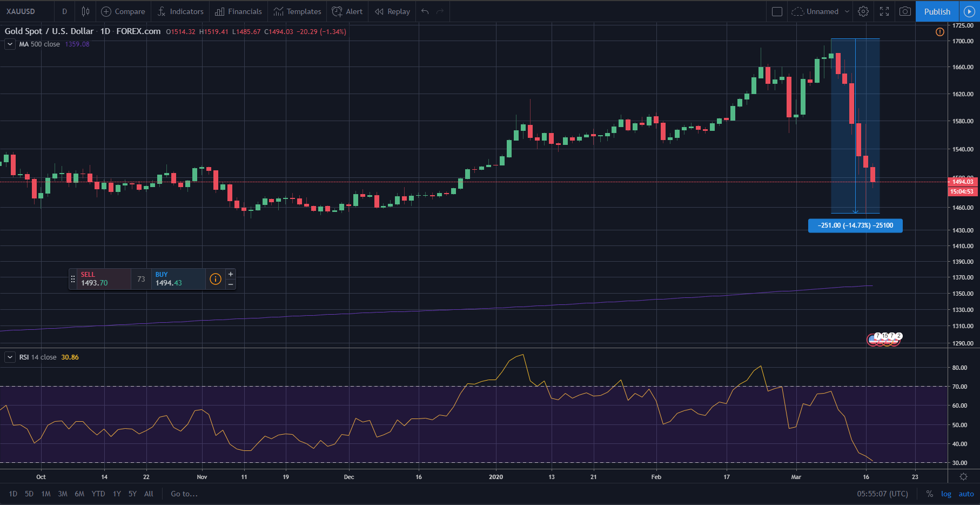This screenshot has height=505, width=980.
Task: Collapse the RSI indicator legend
Action: [x=10, y=357]
